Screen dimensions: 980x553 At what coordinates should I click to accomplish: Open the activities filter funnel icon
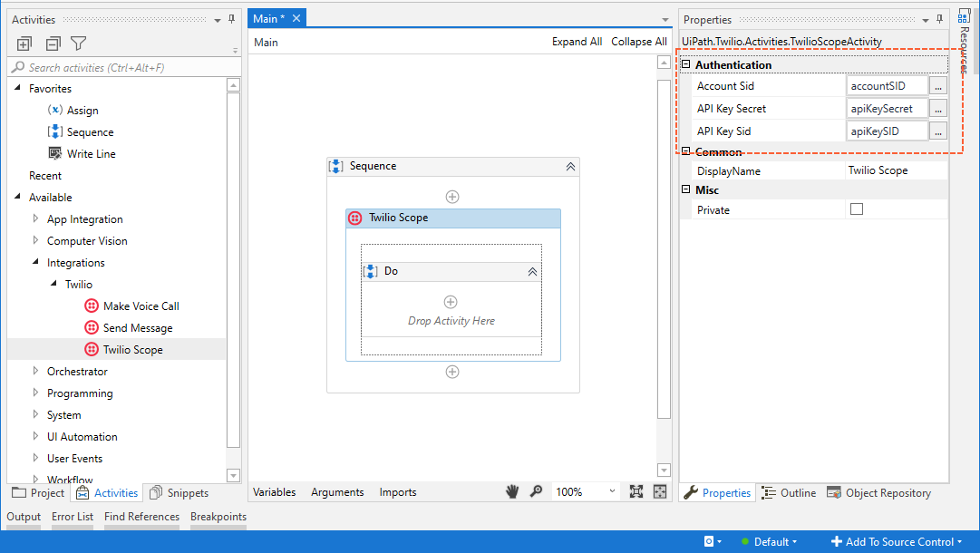[78, 44]
